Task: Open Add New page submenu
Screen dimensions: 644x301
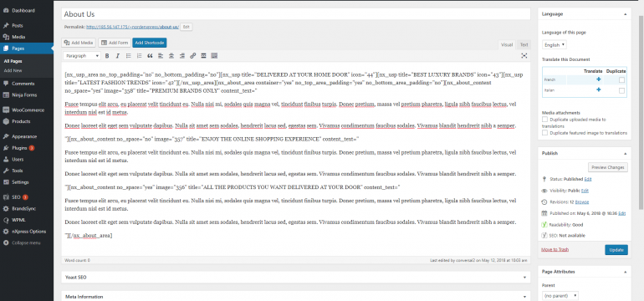Action: pyautogui.click(x=13, y=70)
